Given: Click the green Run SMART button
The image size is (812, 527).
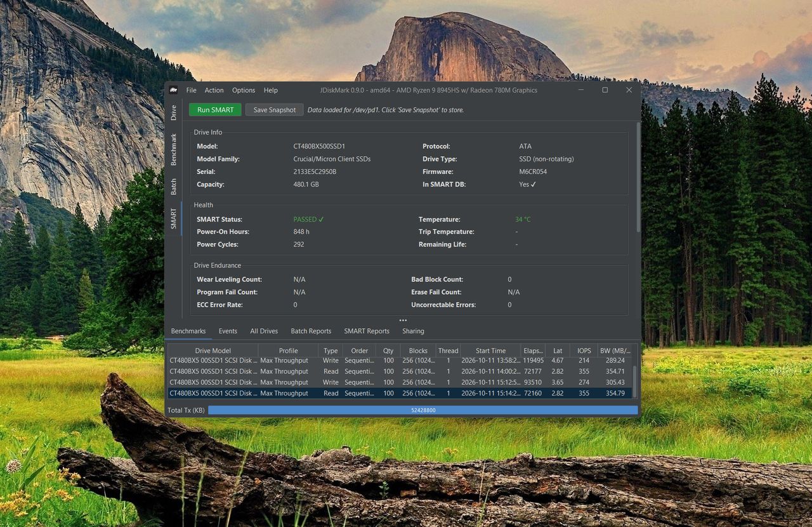Looking at the screenshot, I should tap(215, 110).
